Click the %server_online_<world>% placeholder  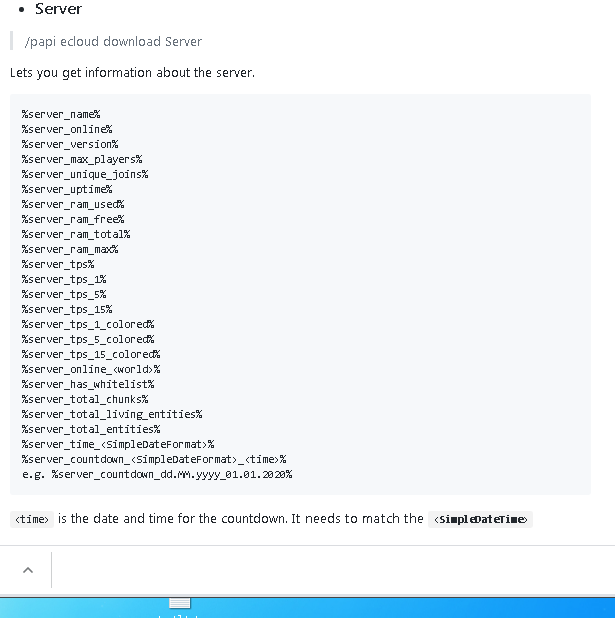[91, 369]
